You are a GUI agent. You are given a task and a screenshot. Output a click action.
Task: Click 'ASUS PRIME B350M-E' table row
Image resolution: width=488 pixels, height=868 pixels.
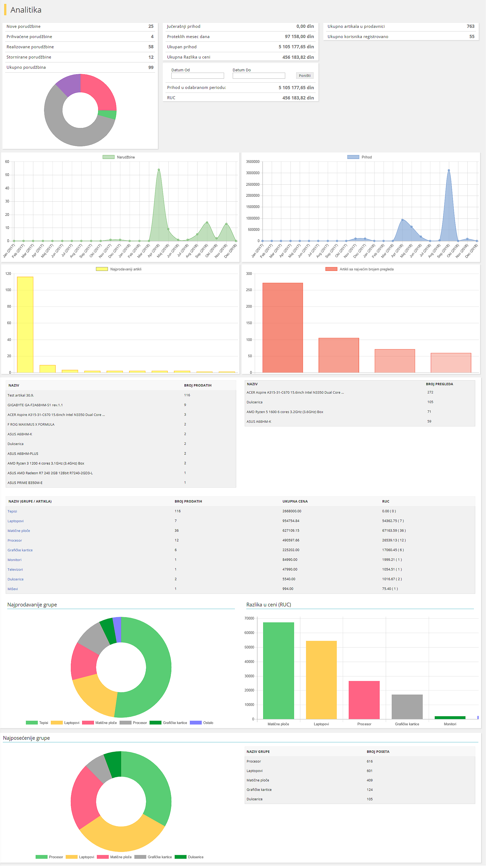coord(121,485)
